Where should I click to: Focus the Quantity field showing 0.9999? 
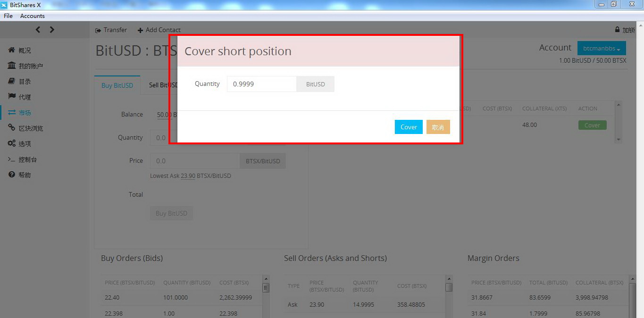[262, 84]
